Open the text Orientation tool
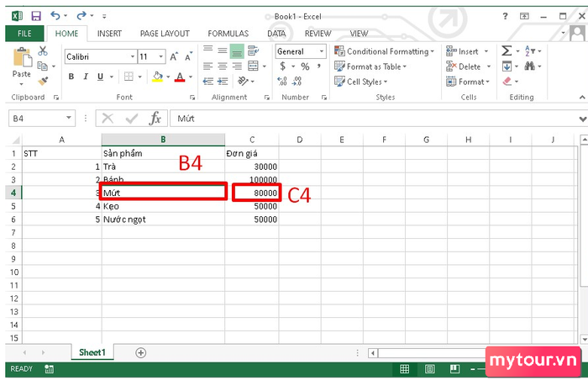 tap(243, 81)
